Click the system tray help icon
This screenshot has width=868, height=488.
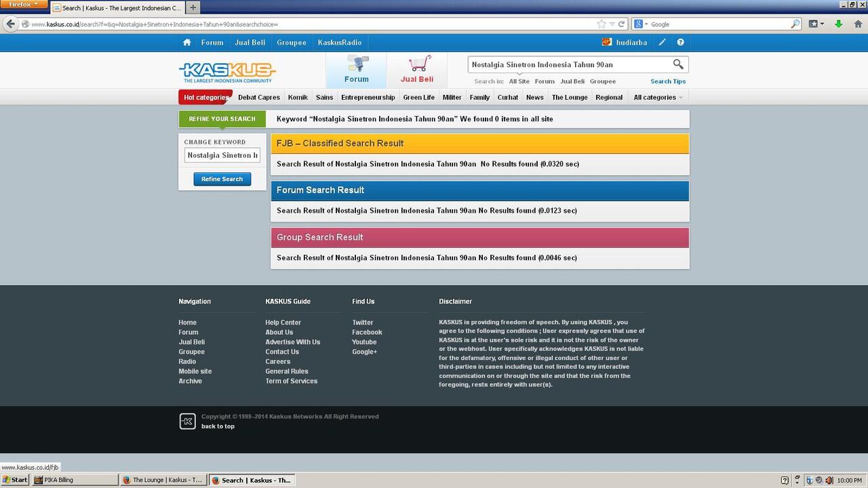(x=785, y=480)
